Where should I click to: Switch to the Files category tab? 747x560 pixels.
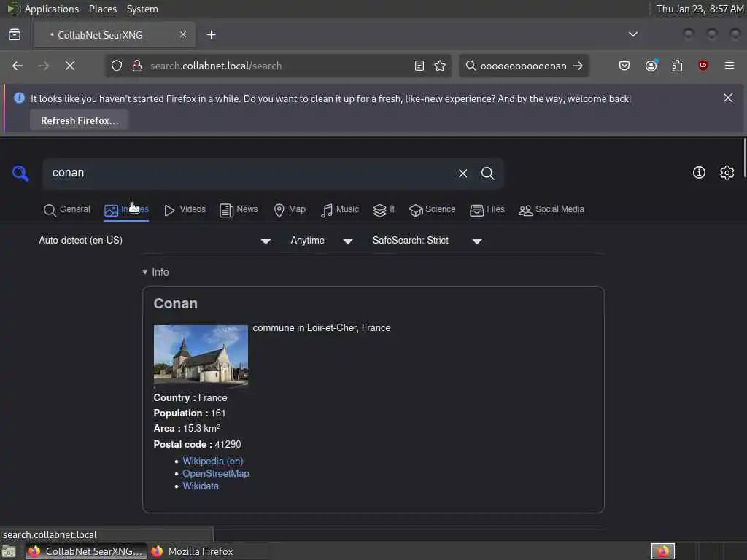[x=487, y=209]
